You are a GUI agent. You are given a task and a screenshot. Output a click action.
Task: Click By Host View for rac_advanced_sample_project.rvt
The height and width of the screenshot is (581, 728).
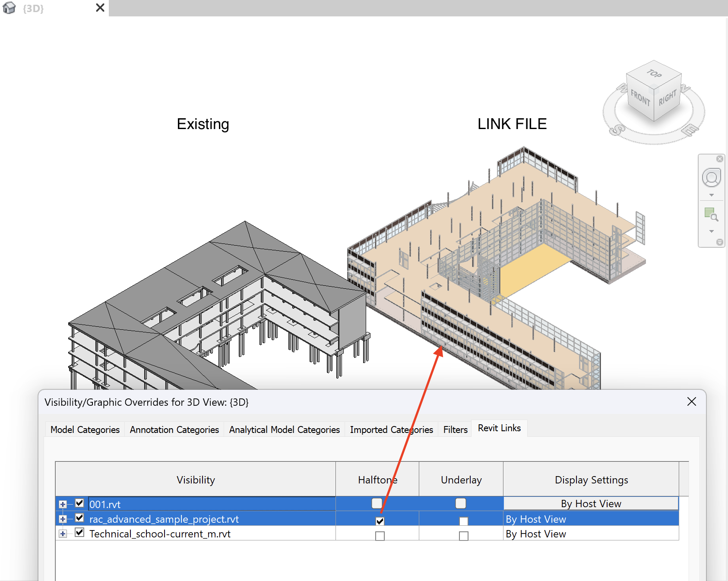click(x=591, y=519)
